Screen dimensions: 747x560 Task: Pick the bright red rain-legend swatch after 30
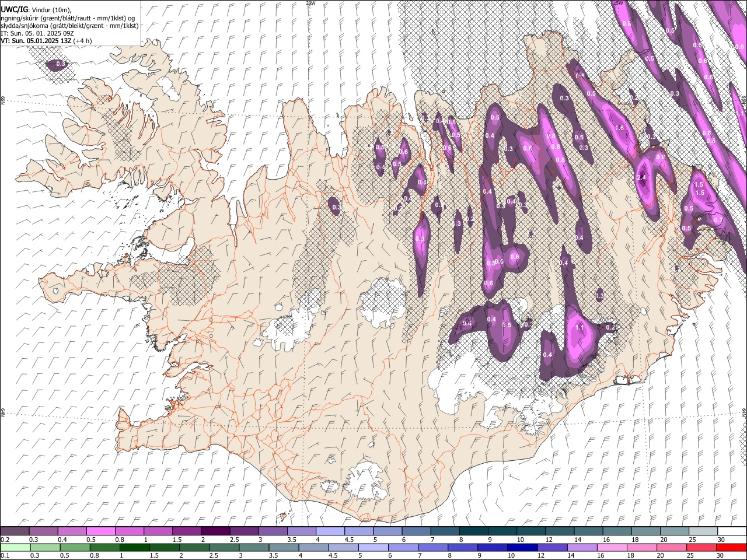pos(731,548)
